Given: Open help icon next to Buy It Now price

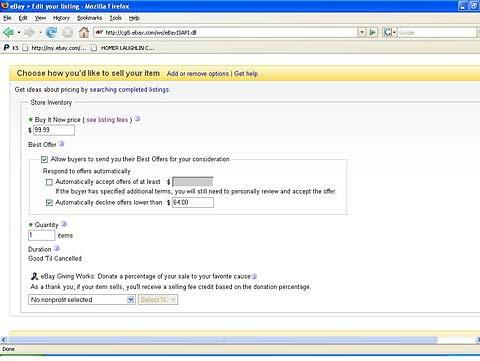Looking at the screenshot, I should click(137, 119).
